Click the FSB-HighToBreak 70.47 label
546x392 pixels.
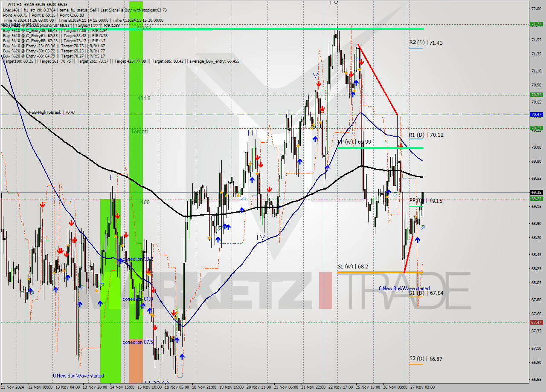[52, 112]
